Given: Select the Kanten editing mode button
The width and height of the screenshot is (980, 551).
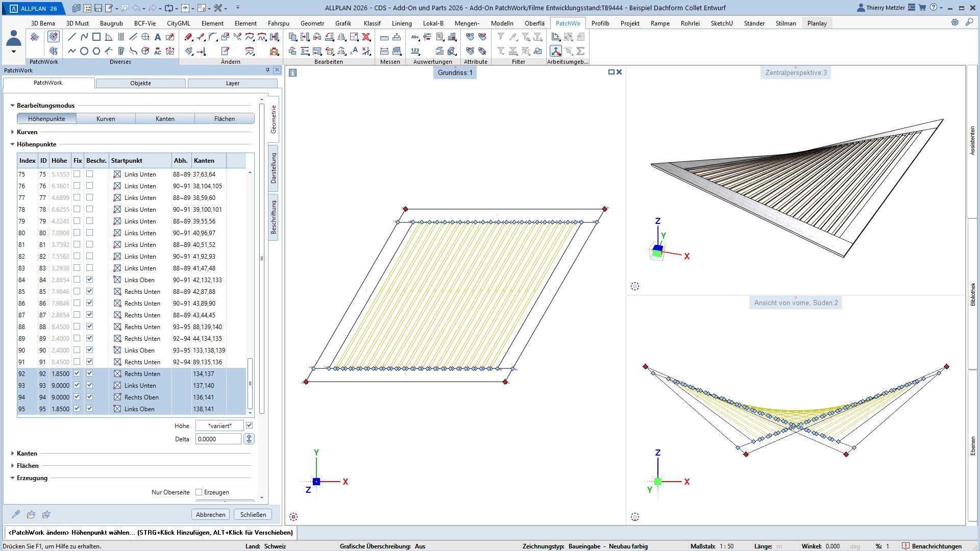Looking at the screenshot, I should [x=165, y=119].
